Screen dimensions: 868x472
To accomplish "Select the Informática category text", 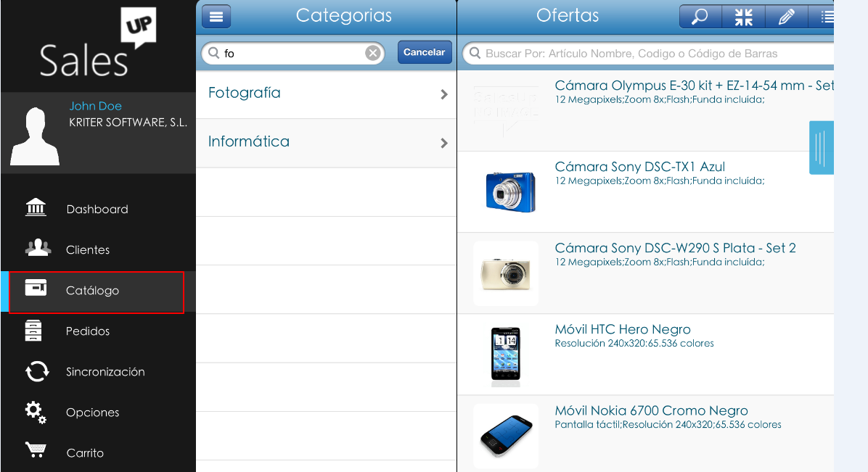I will click(248, 141).
